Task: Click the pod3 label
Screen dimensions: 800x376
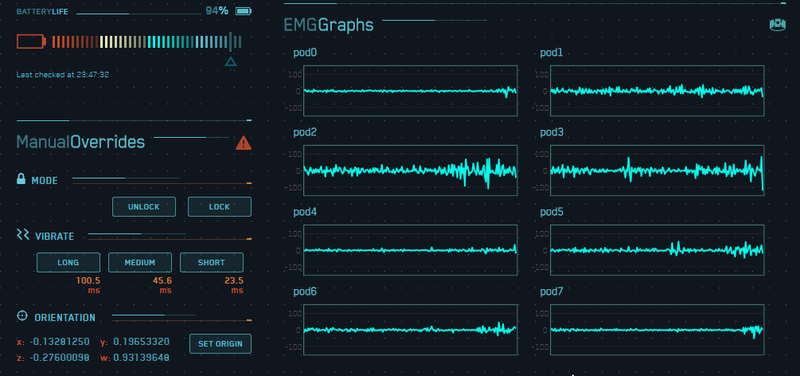Action: click(552, 133)
